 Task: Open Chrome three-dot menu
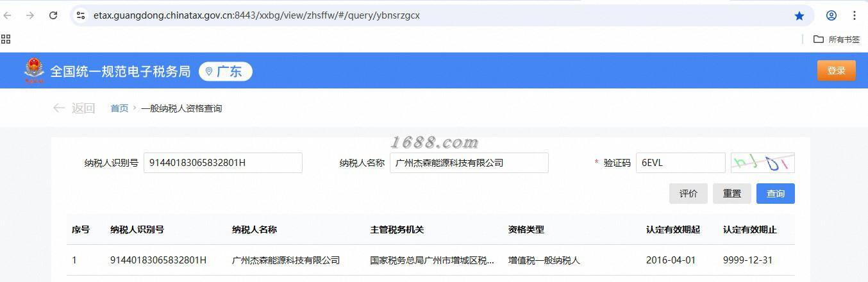pyautogui.click(x=855, y=15)
